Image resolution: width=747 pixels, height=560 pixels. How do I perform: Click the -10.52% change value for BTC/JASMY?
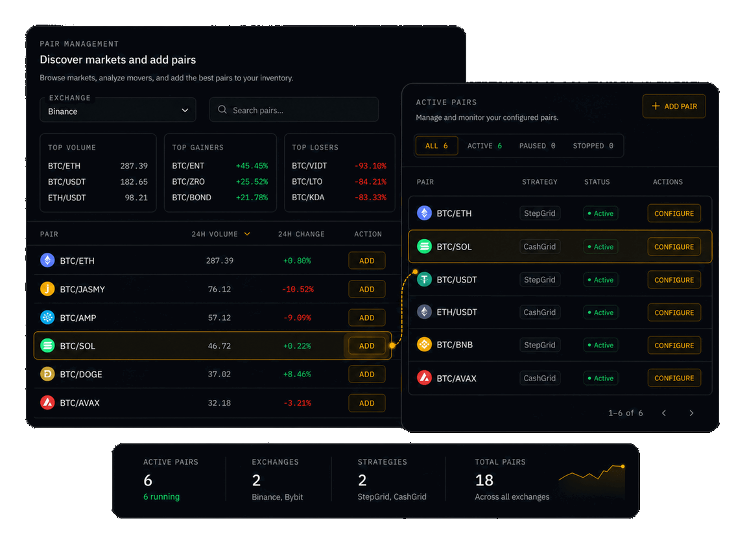pyautogui.click(x=298, y=289)
